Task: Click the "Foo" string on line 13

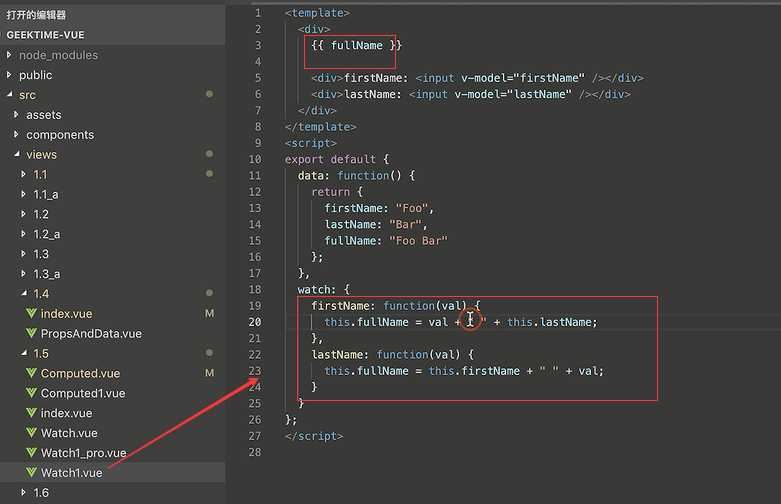Action: pyautogui.click(x=412, y=208)
